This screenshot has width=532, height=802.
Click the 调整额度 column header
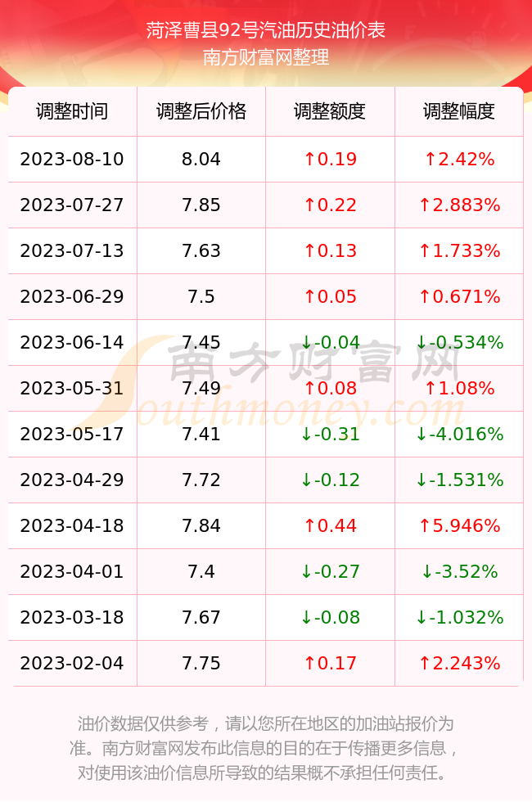click(330, 111)
